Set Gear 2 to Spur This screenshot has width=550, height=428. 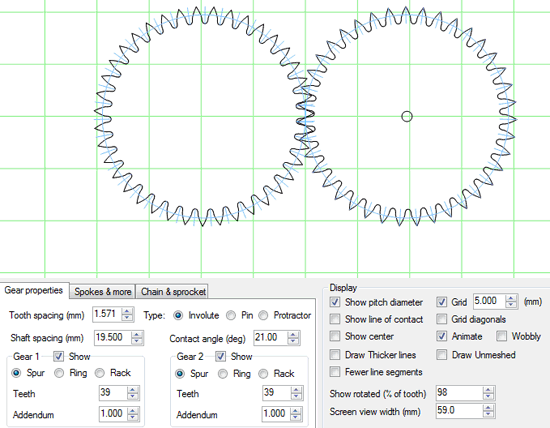point(180,374)
